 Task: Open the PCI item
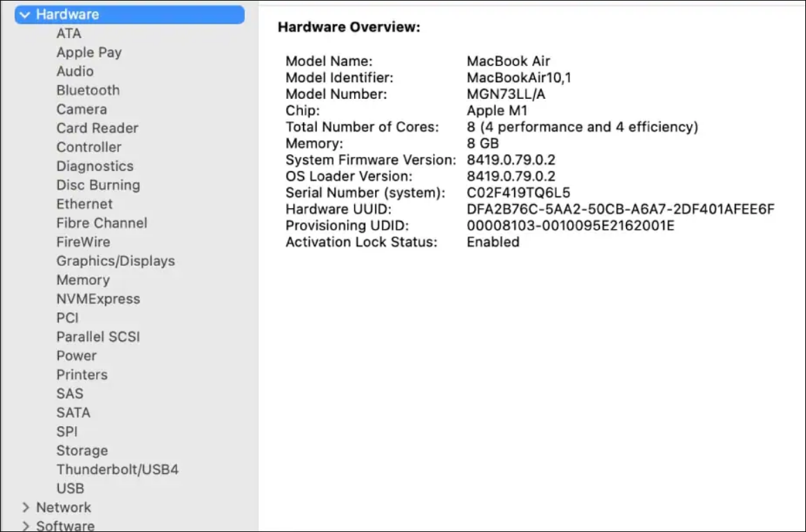67,318
